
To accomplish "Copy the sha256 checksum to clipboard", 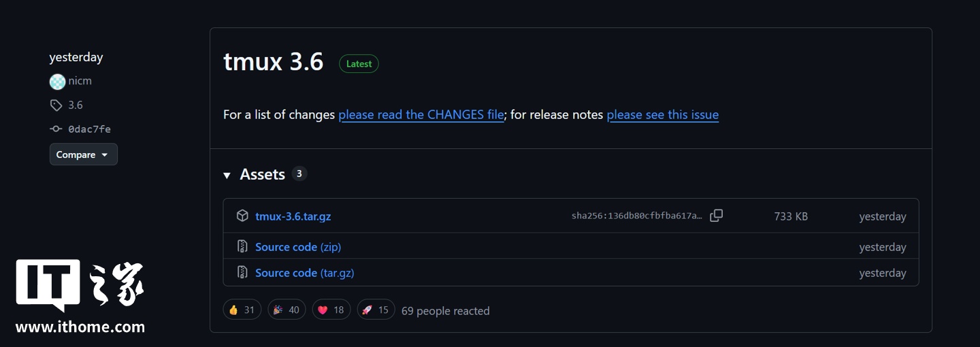I will click(716, 216).
